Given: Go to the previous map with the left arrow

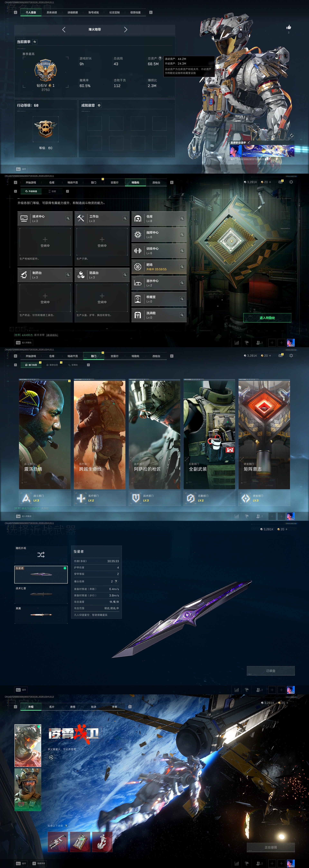Looking at the screenshot, I should point(64,30).
